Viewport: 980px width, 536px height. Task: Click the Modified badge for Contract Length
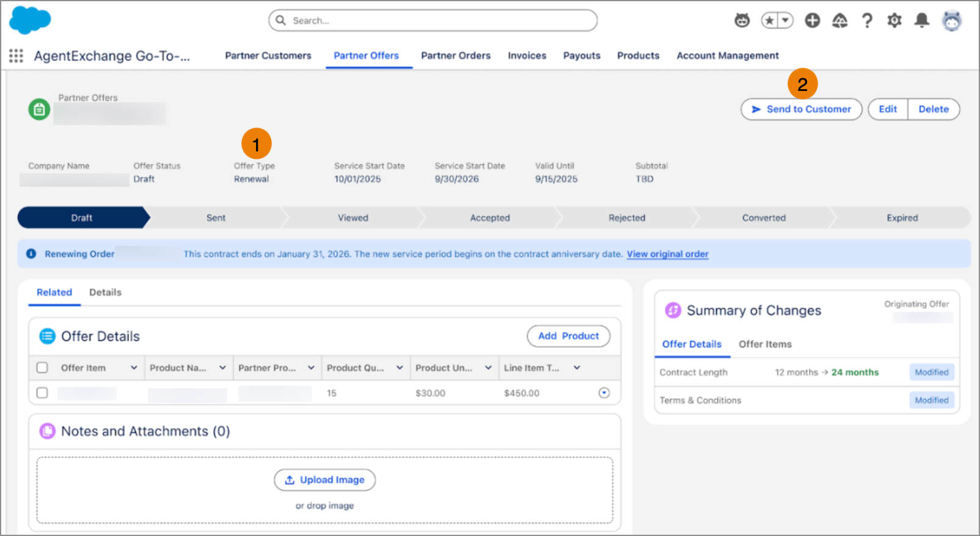point(932,372)
